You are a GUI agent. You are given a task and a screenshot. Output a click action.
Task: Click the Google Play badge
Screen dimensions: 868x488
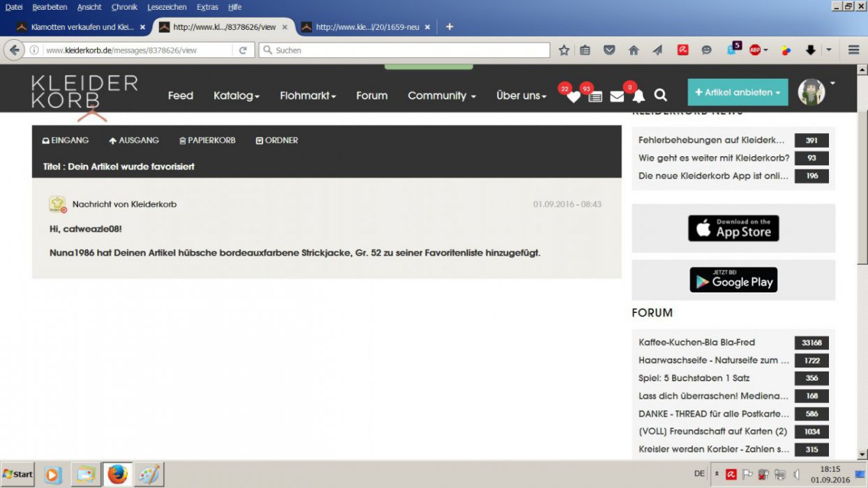(x=733, y=280)
